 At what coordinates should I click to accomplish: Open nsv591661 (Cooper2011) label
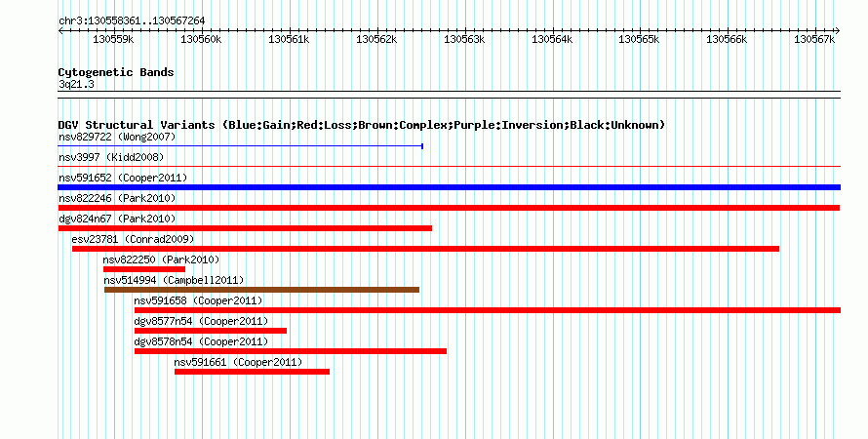(x=238, y=362)
